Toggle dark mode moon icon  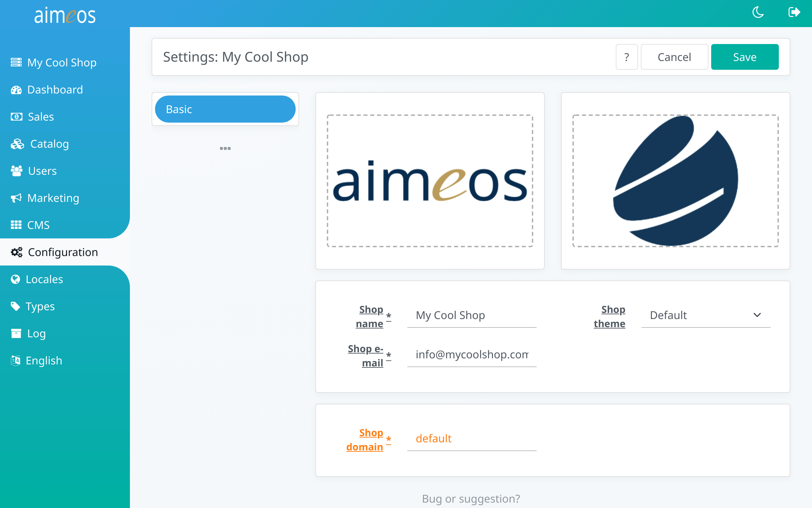[758, 13]
